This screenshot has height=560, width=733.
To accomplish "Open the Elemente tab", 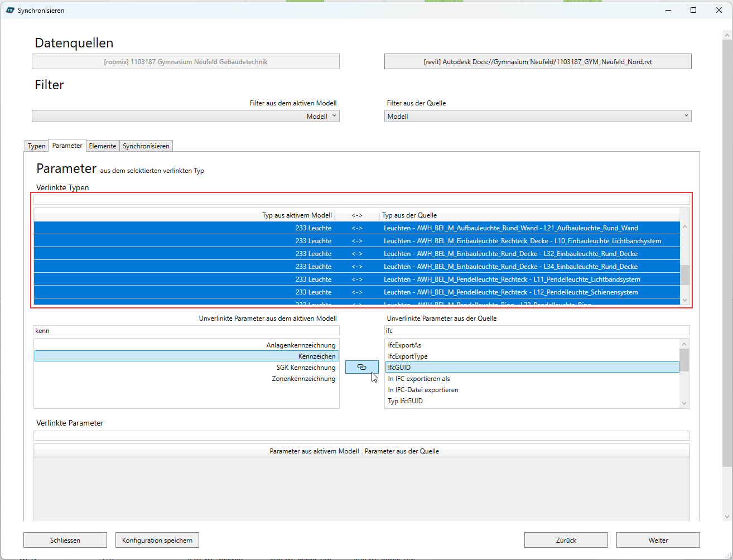I will pyautogui.click(x=103, y=146).
